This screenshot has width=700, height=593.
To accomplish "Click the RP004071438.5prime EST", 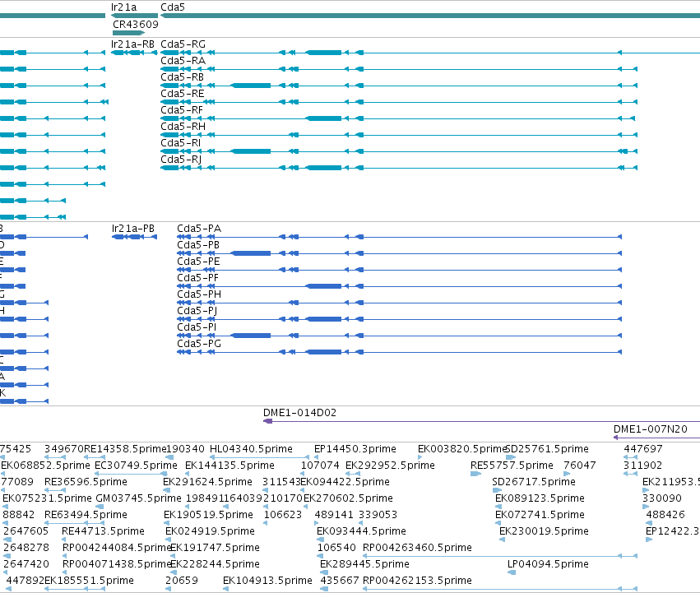I will (x=65, y=572).
